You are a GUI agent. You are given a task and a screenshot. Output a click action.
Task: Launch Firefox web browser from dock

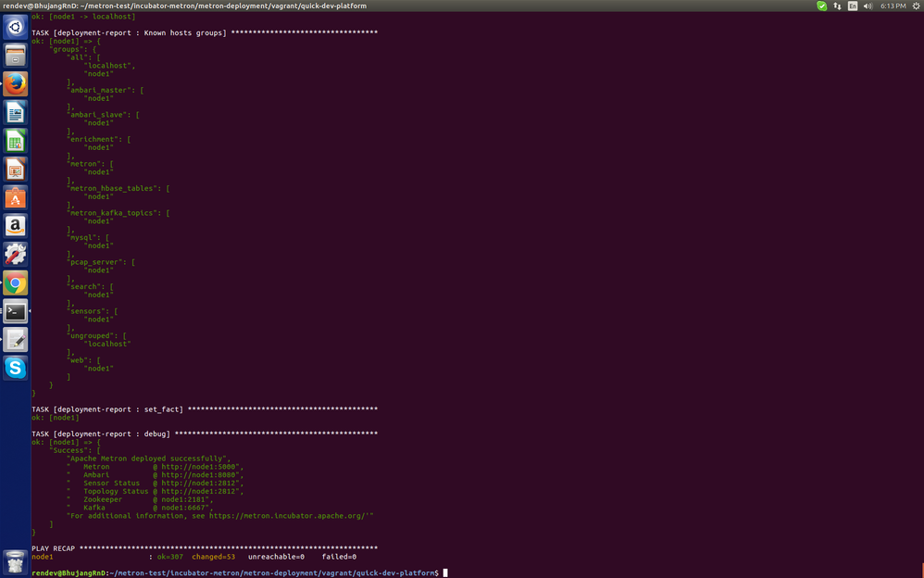16,83
